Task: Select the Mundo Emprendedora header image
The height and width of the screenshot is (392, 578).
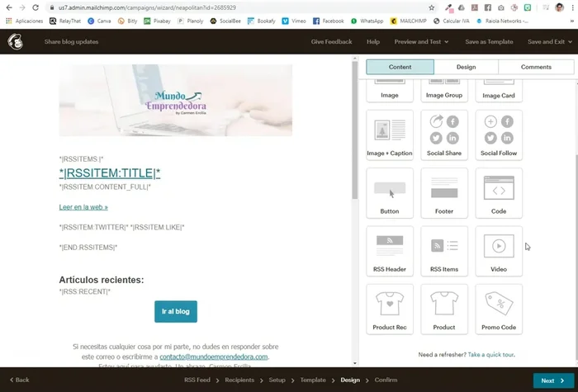Action: (175, 100)
